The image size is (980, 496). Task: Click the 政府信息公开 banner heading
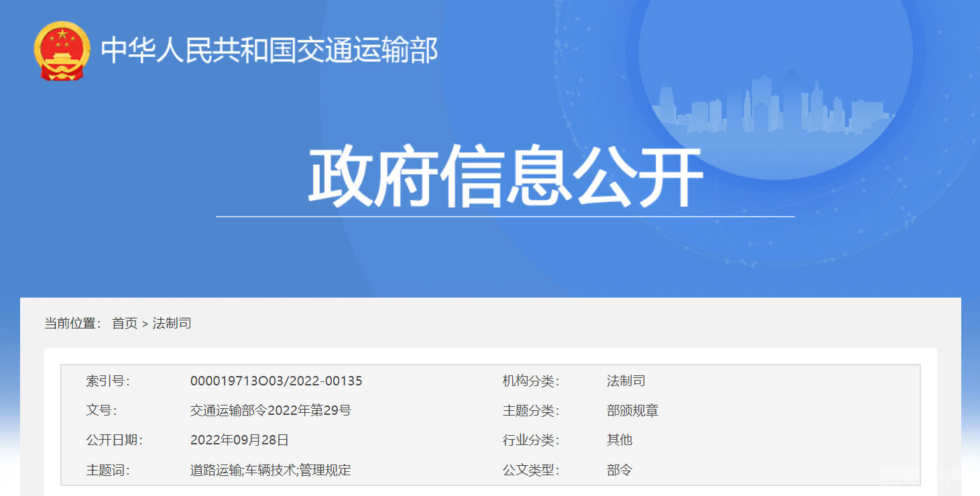[x=505, y=175]
